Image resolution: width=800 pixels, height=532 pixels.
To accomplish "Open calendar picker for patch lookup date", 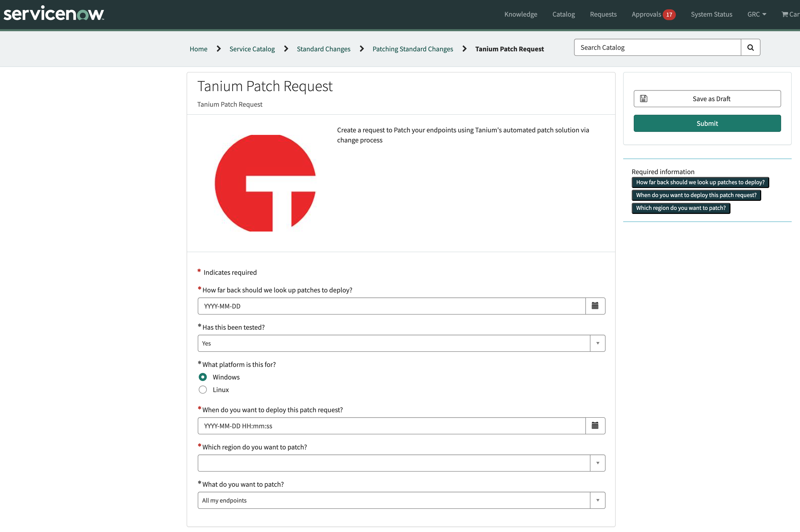I will pyautogui.click(x=595, y=306).
